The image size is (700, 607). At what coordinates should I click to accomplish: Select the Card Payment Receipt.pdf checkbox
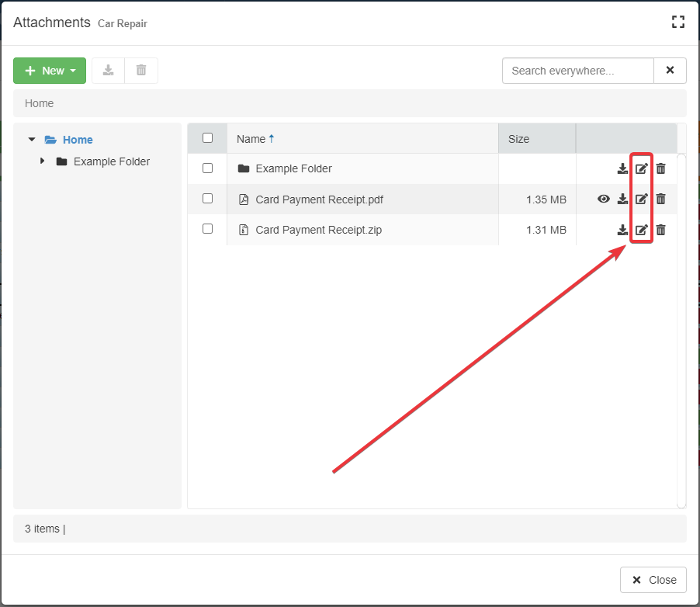coord(207,199)
